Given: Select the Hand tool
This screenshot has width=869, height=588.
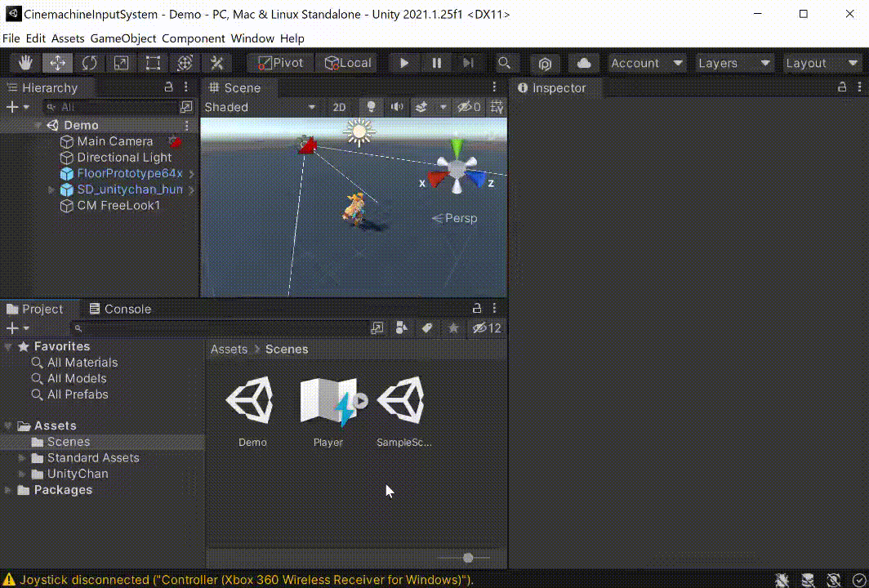Looking at the screenshot, I should click(x=25, y=63).
